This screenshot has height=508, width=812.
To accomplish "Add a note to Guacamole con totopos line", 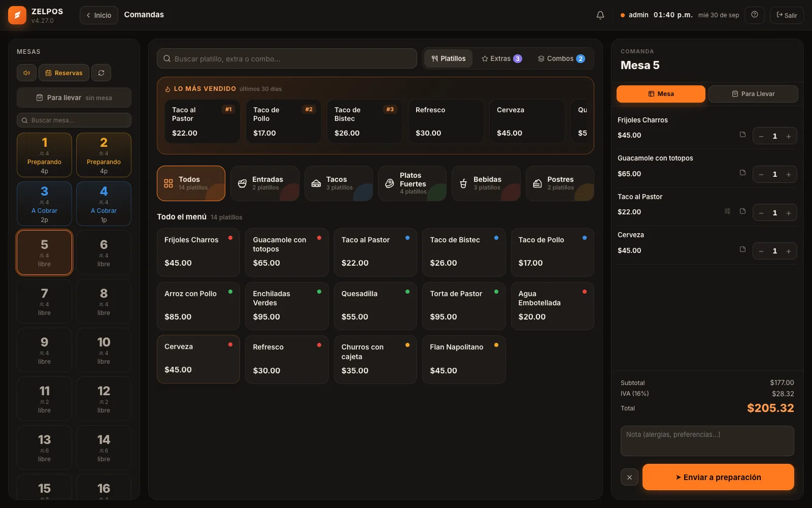I will (742, 173).
